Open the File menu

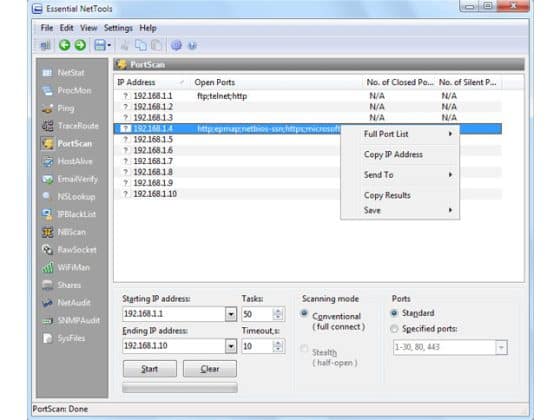[47, 28]
